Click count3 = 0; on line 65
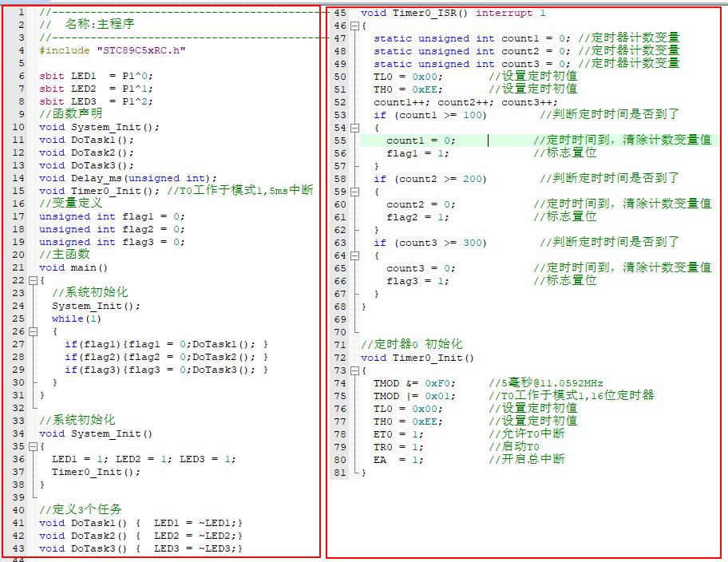The image size is (728, 562). pyautogui.click(x=421, y=268)
